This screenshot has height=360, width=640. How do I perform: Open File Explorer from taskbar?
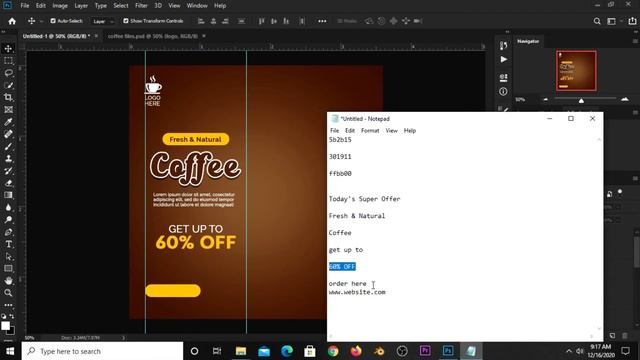coord(241,351)
